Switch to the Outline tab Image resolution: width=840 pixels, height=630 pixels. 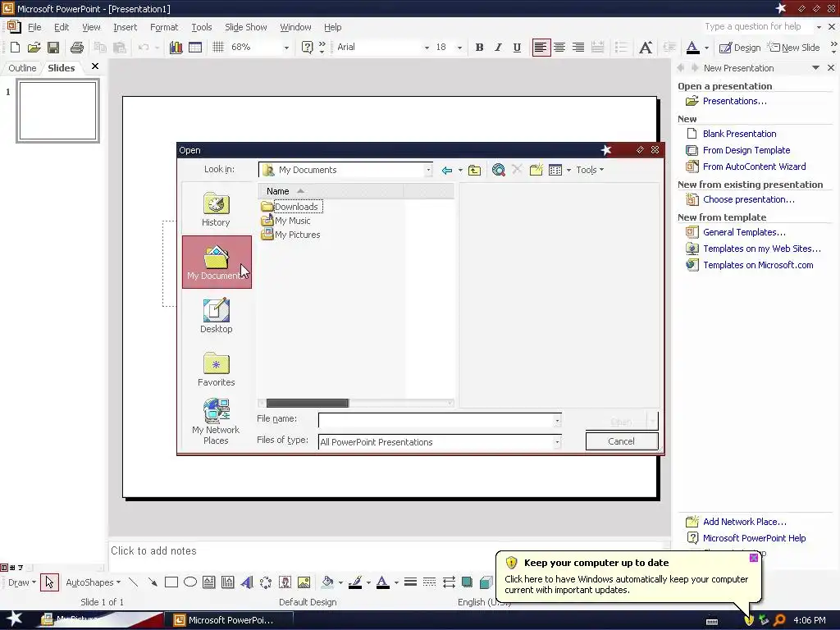(x=22, y=68)
